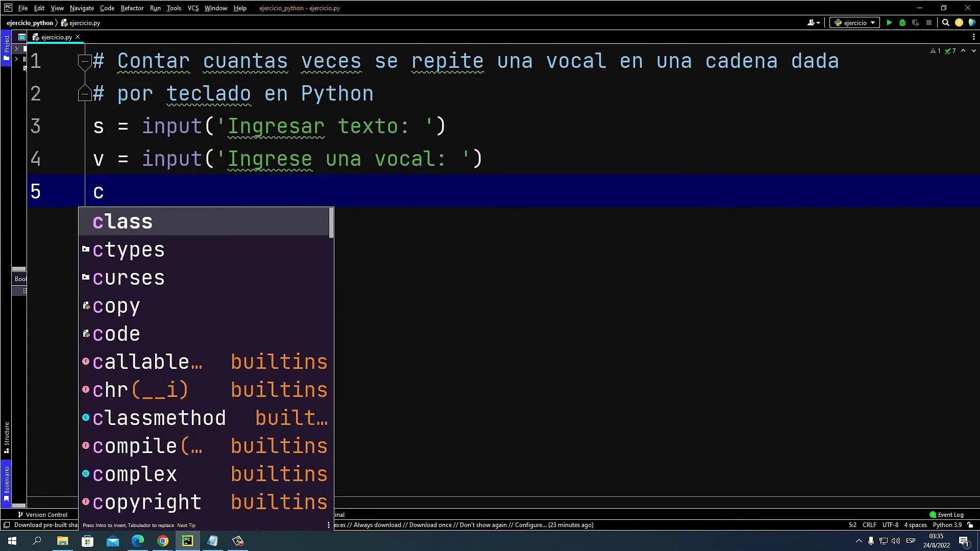Go to next highlighted error arrow

(x=973, y=51)
